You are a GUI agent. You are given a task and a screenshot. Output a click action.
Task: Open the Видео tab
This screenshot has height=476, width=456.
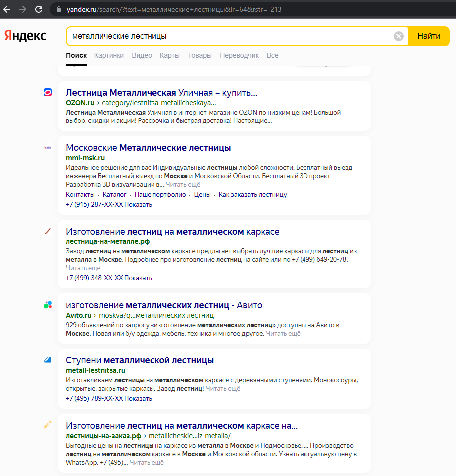click(142, 55)
